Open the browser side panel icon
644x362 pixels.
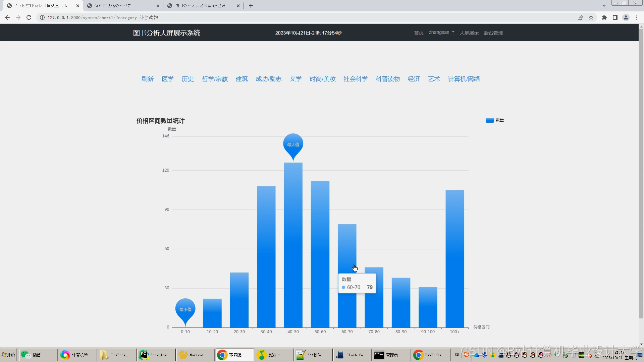[x=615, y=17]
